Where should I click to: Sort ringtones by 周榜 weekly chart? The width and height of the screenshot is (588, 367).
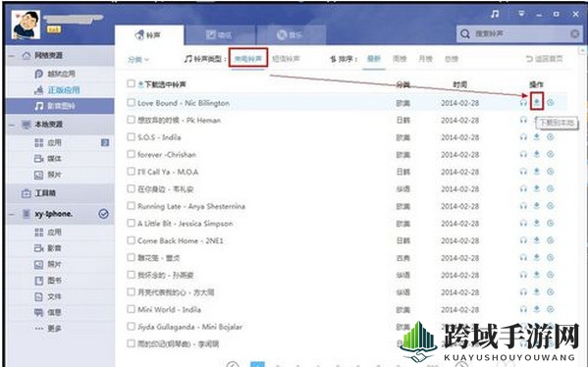pos(400,59)
